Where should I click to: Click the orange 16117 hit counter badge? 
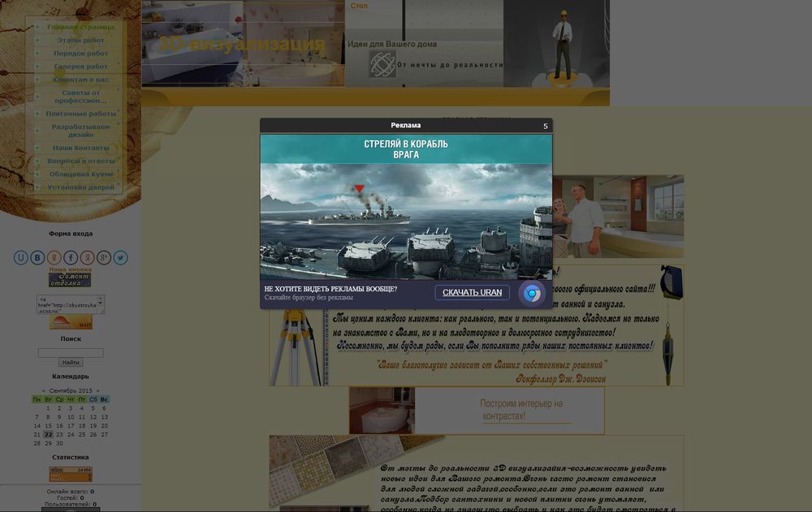pyautogui.click(x=71, y=322)
